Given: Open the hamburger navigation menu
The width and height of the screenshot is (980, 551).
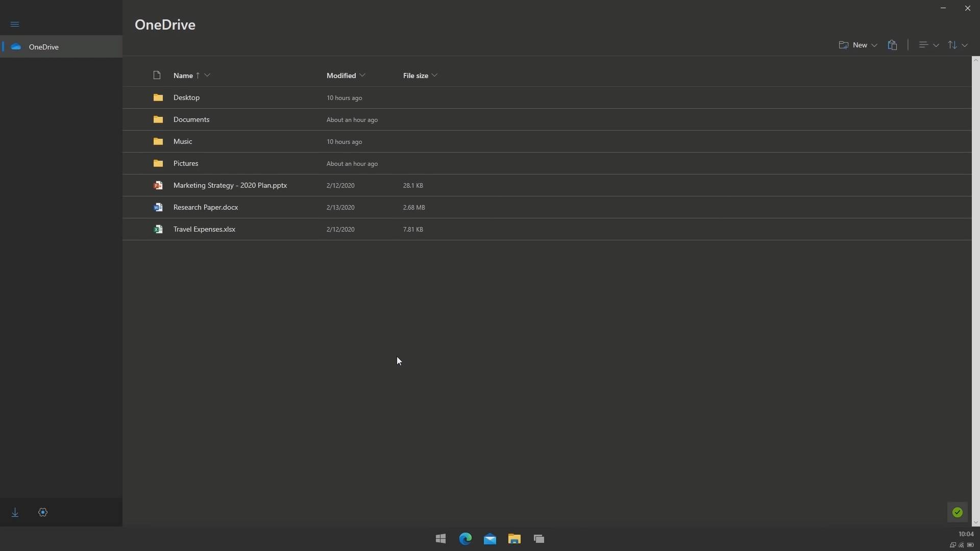Looking at the screenshot, I should tap(15, 24).
